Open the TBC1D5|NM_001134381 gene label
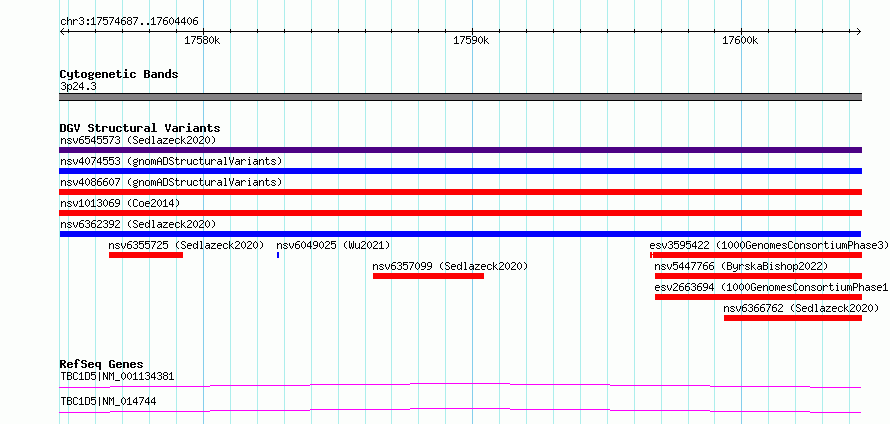The height and width of the screenshot is (424, 890). coord(117,376)
